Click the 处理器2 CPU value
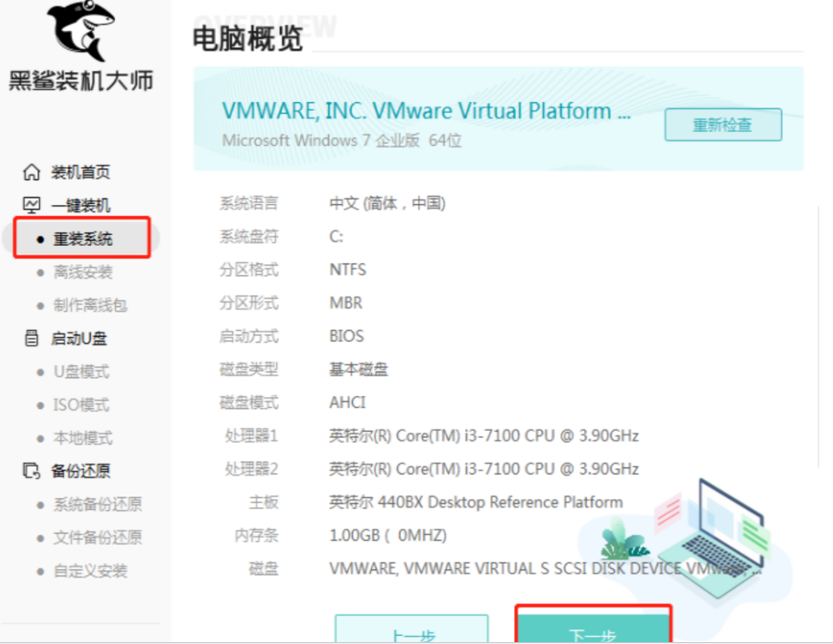Image resolution: width=833 pixels, height=644 pixels. point(483,469)
